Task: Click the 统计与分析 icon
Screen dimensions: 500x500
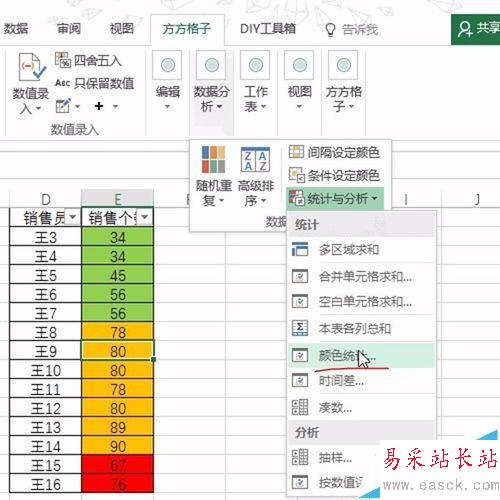Action: 296,198
